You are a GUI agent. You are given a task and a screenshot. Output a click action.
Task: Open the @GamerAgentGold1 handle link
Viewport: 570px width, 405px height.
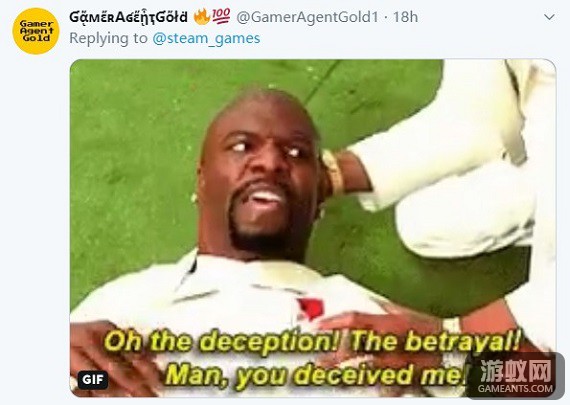tap(308, 17)
